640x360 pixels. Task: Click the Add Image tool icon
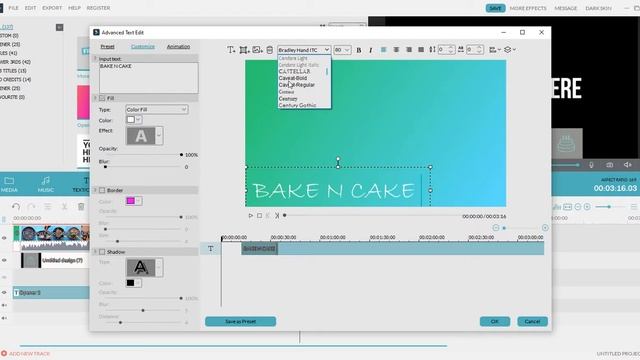click(257, 50)
